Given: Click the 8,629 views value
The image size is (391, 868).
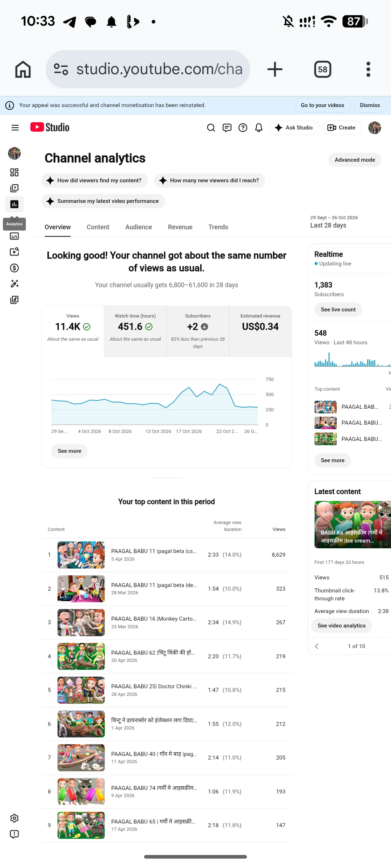Looking at the screenshot, I should pos(278,555).
